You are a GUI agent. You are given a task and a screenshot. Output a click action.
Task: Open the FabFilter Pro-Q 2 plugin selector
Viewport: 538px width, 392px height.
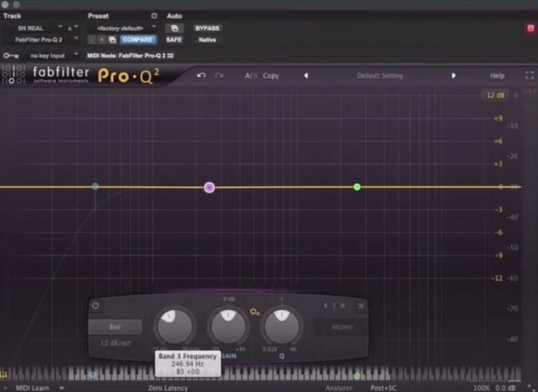tap(41, 40)
